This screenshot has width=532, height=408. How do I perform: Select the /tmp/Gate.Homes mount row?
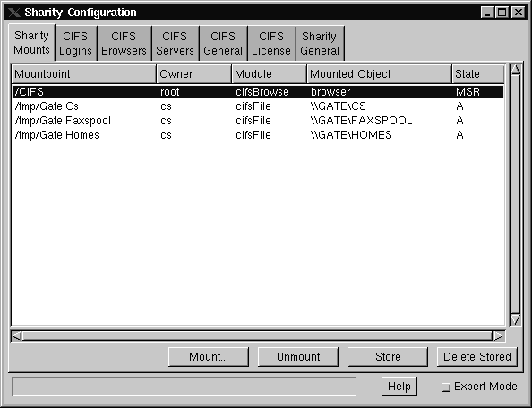pyautogui.click(x=258, y=135)
